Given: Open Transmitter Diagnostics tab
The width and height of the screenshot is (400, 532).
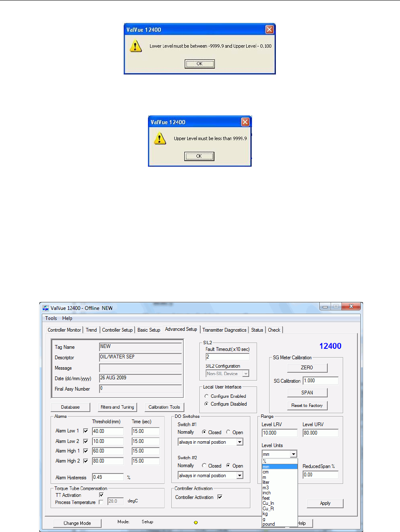Looking at the screenshot, I should (x=224, y=330).
